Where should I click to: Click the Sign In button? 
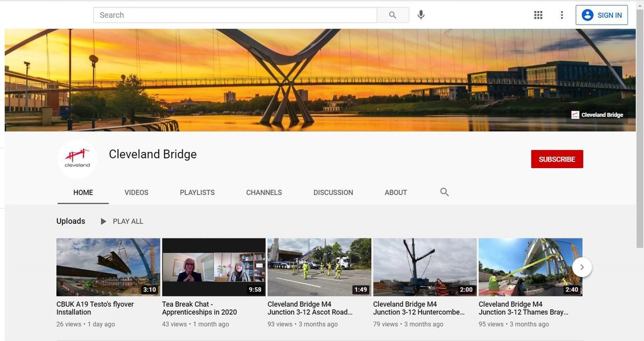point(602,15)
